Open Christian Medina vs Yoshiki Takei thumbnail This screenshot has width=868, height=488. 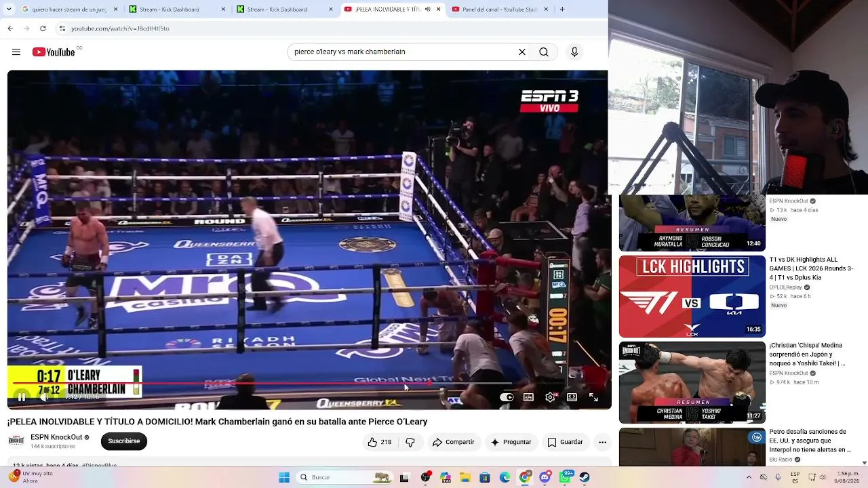coord(692,382)
